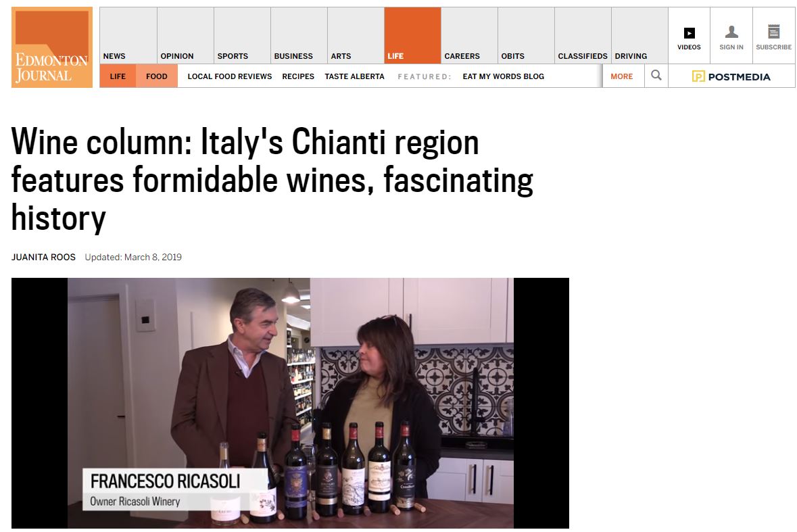Expand the MORE menu
This screenshot has width=797, height=532.
tap(622, 76)
